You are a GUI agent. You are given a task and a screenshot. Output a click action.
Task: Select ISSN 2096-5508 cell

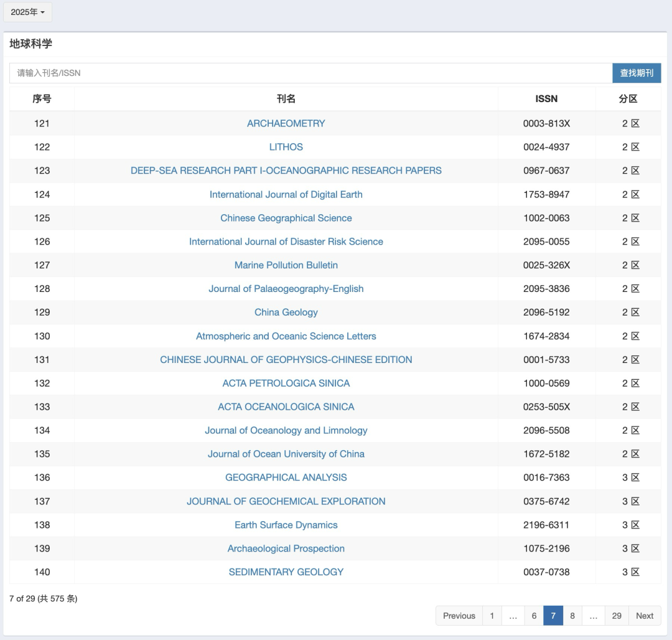pos(546,430)
